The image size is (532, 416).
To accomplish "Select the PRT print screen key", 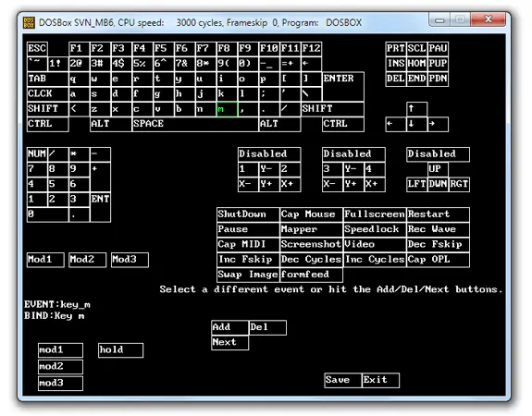I will pos(396,48).
